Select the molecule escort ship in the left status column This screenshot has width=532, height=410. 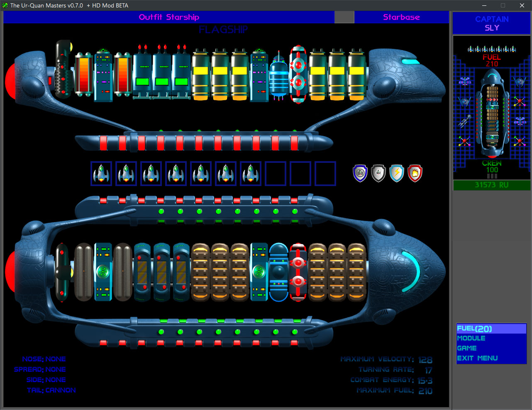[465, 141]
